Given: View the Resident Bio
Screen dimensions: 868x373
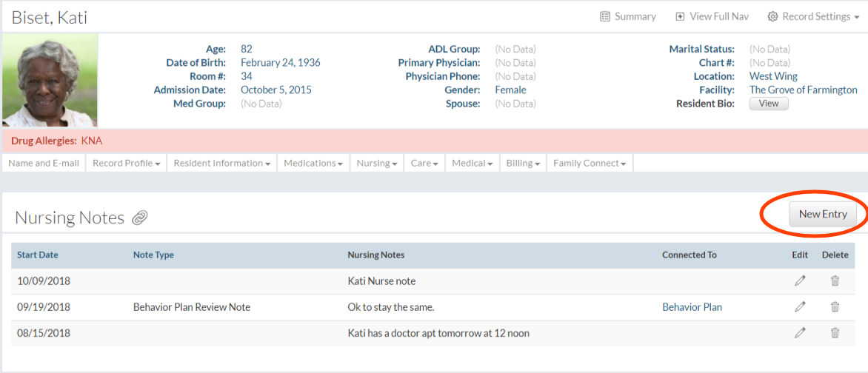Looking at the screenshot, I should (x=769, y=104).
